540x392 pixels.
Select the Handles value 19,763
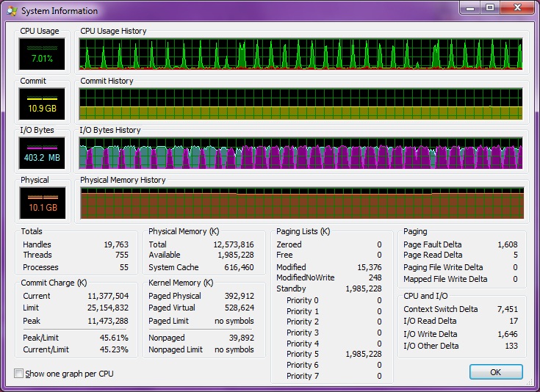[x=116, y=244]
